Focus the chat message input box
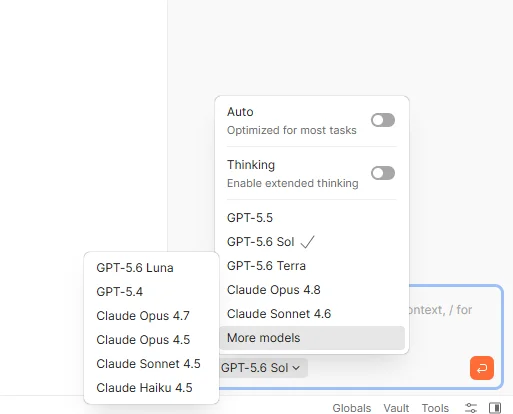The width and height of the screenshot is (513, 414). (x=455, y=320)
